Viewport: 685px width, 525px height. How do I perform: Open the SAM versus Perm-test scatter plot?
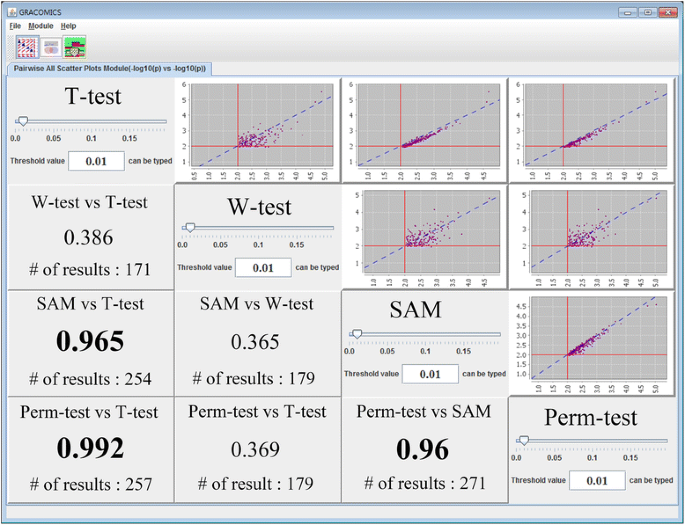pyautogui.click(x=592, y=343)
